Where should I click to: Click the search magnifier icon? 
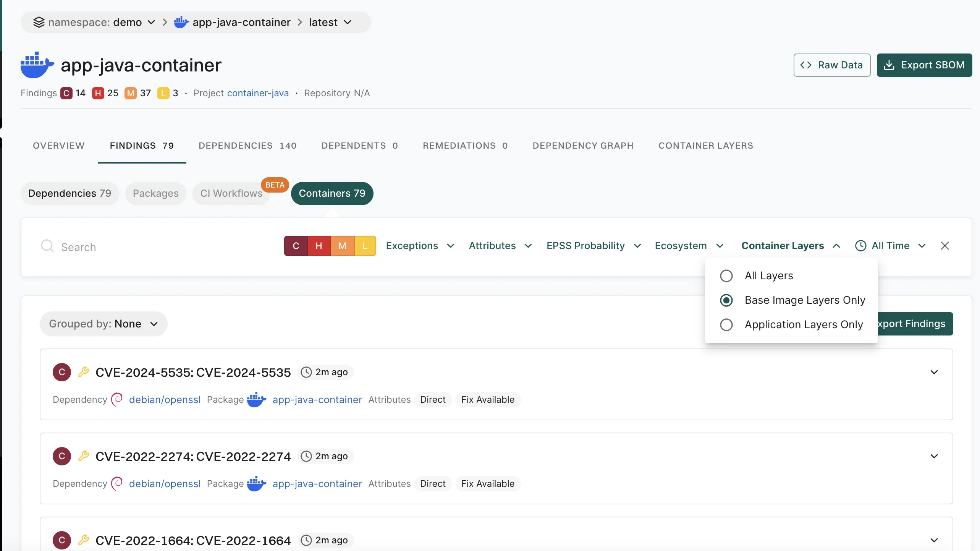click(x=47, y=246)
